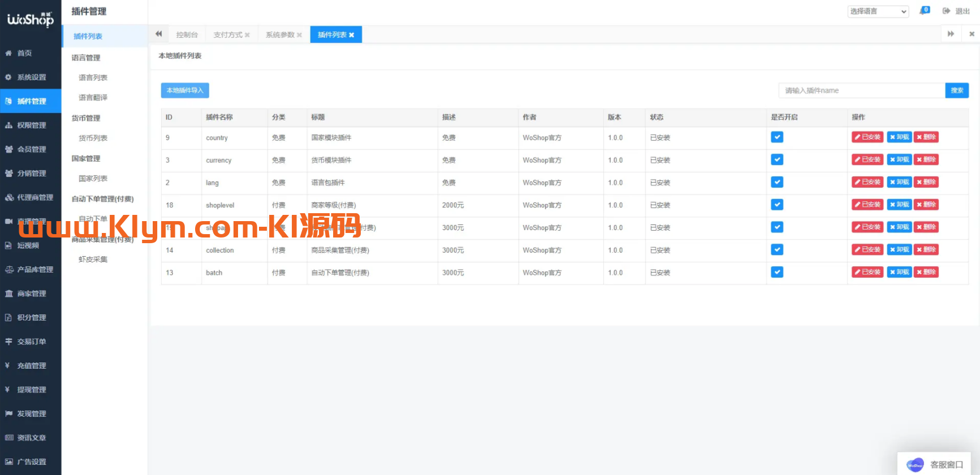Click 卸载 button for the lang plugin
This screenshot has height=475, width=980.
tap(899, 182)
